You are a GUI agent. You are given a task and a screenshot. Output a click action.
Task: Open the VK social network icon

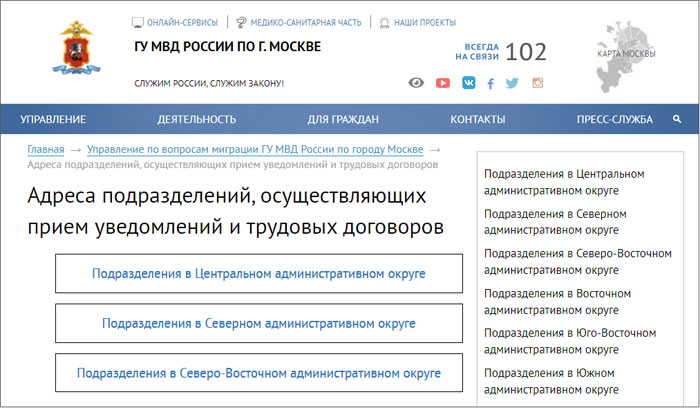click(468, 83)
